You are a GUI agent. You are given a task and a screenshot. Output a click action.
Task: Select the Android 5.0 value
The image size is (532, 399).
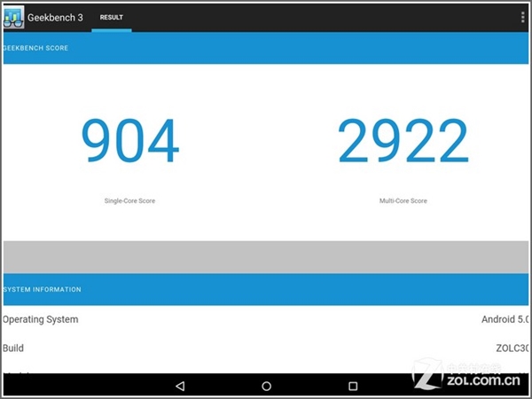click(505, 319)
